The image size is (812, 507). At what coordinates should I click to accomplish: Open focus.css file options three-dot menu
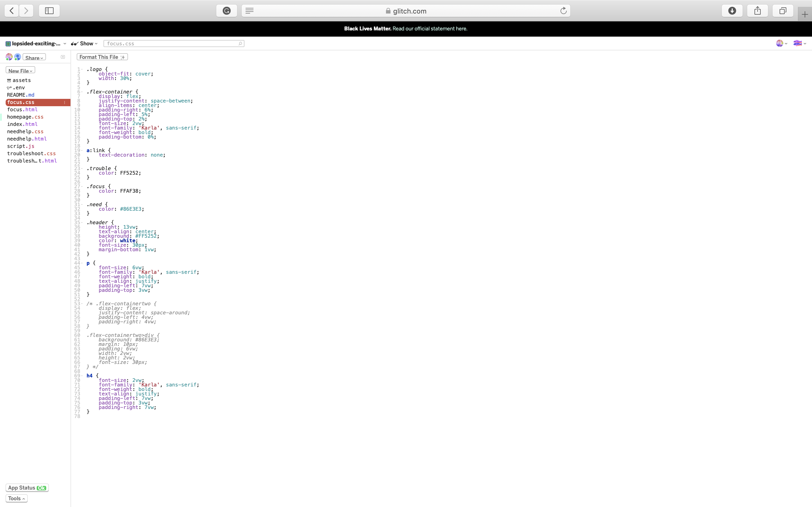[64, 103]
